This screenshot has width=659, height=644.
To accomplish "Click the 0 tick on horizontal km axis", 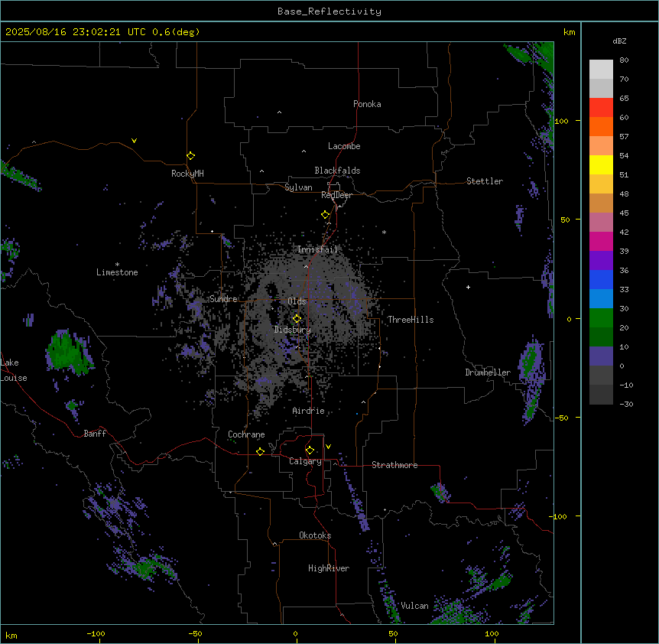I will click(295, 633).
